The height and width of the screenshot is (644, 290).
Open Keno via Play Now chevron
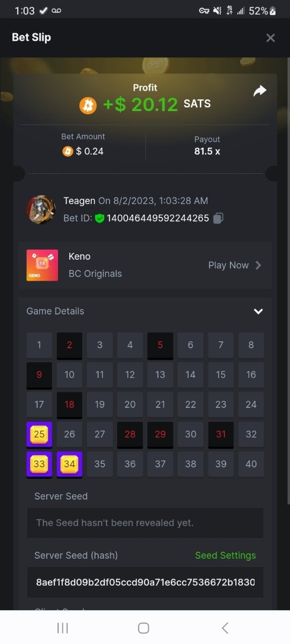pyautogui.click(x=258, y=265)
